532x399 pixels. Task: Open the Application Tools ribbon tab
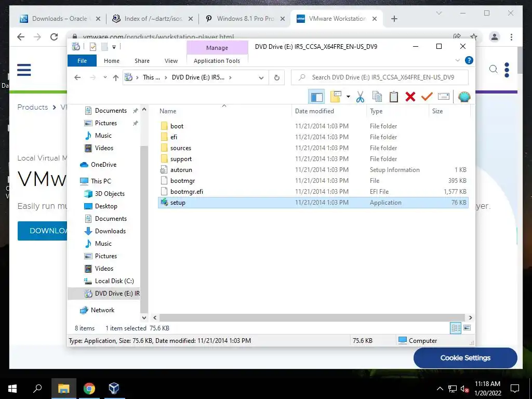[x=217, y=61]
